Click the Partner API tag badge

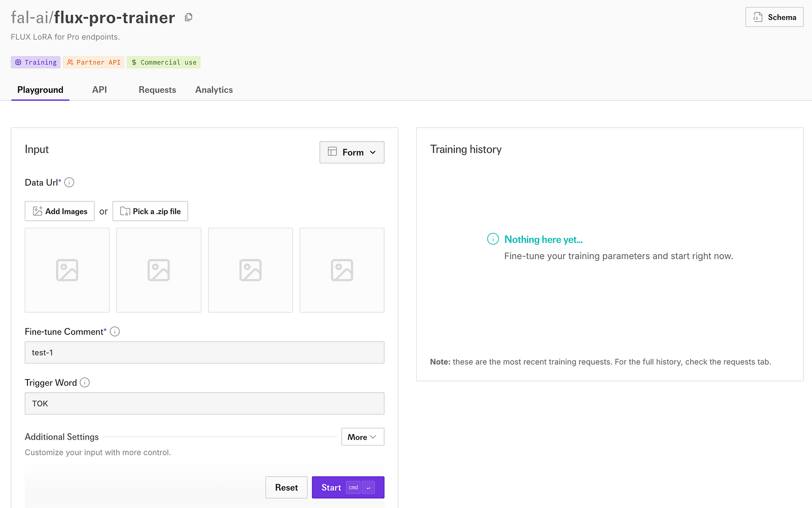(93, 62)
